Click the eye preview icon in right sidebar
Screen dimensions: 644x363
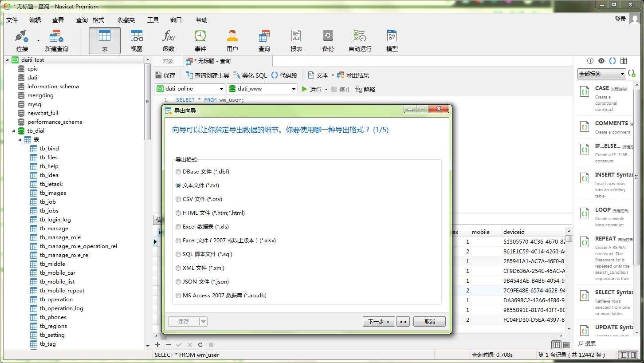tap(601, 61)
